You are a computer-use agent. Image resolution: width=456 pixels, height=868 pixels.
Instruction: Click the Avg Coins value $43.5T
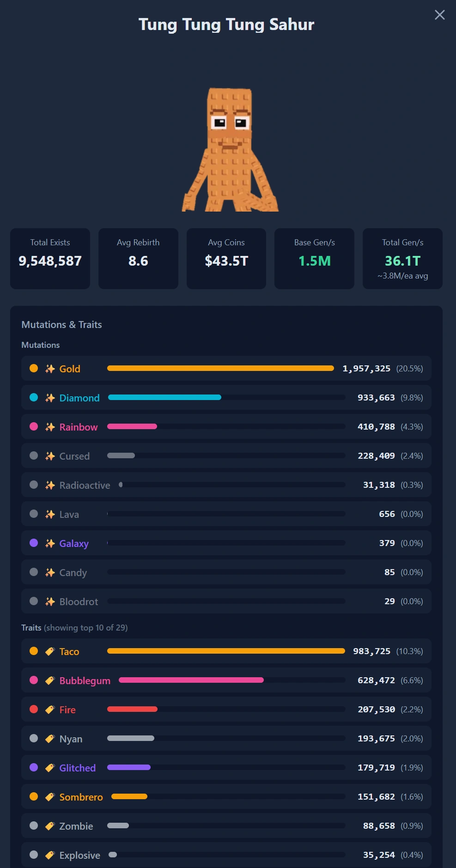(x=226, y=261)
